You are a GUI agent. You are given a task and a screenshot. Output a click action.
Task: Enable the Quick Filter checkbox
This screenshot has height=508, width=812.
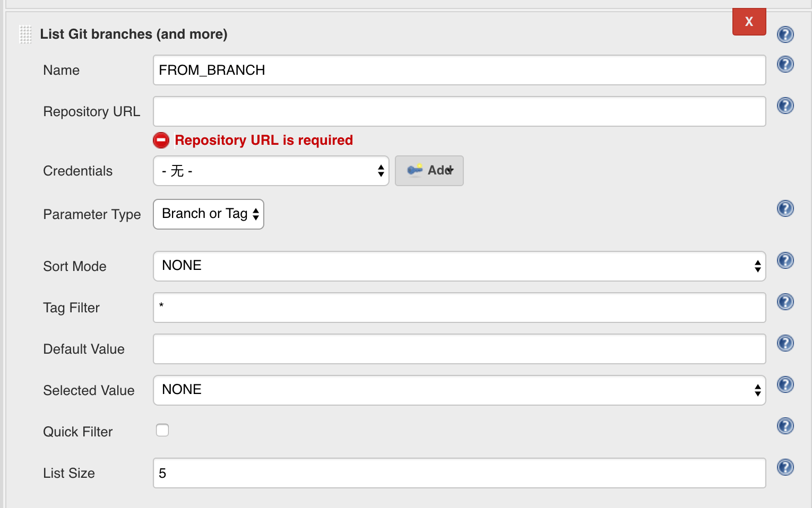point(162,430)
